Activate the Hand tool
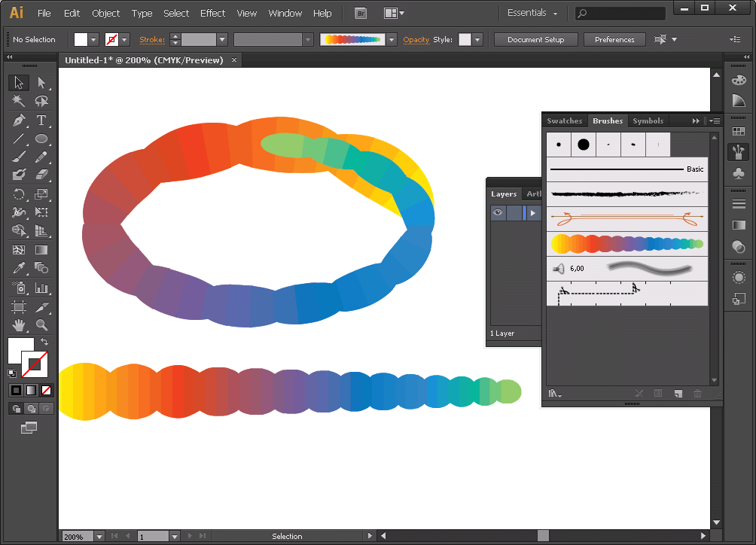Viewport: 756px width, 545px height. point(19,325)
